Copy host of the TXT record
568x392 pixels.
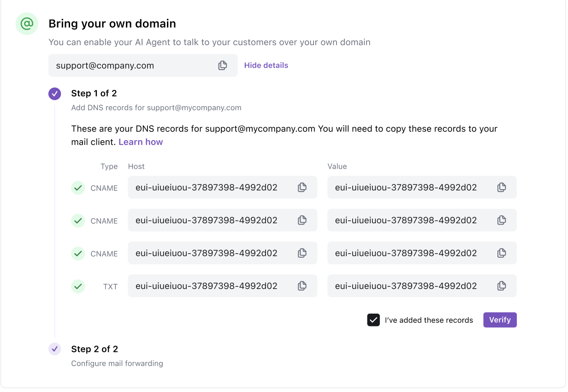point(302,286)
